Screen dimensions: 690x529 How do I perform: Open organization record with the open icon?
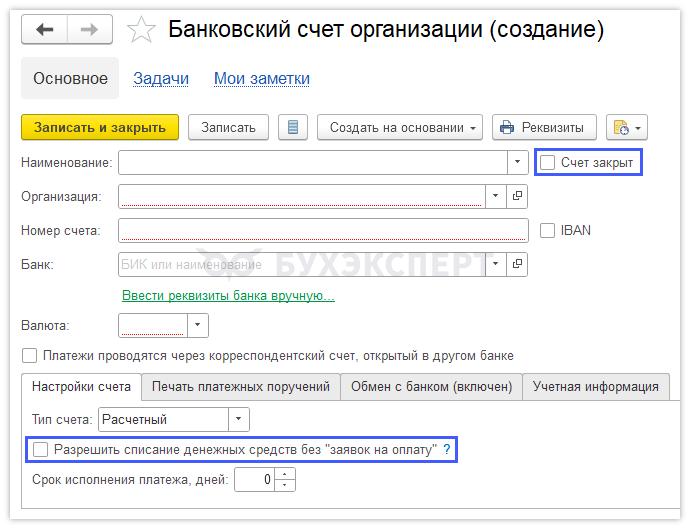pos(517,196)
